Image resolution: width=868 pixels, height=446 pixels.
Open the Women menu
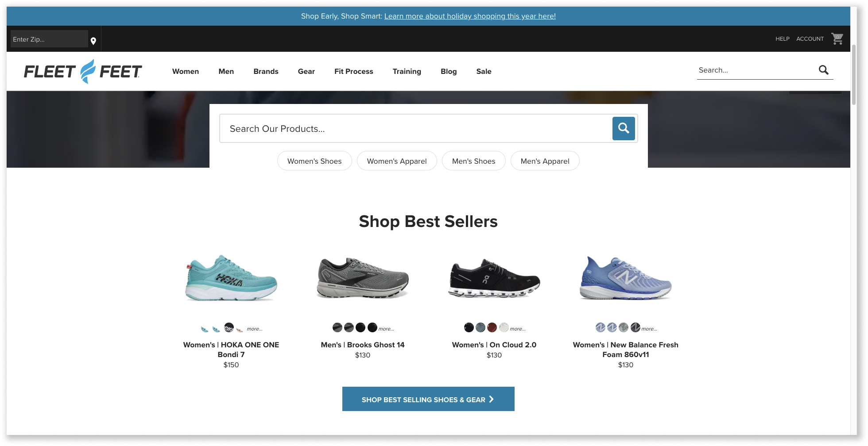click(x=186, y=71)
